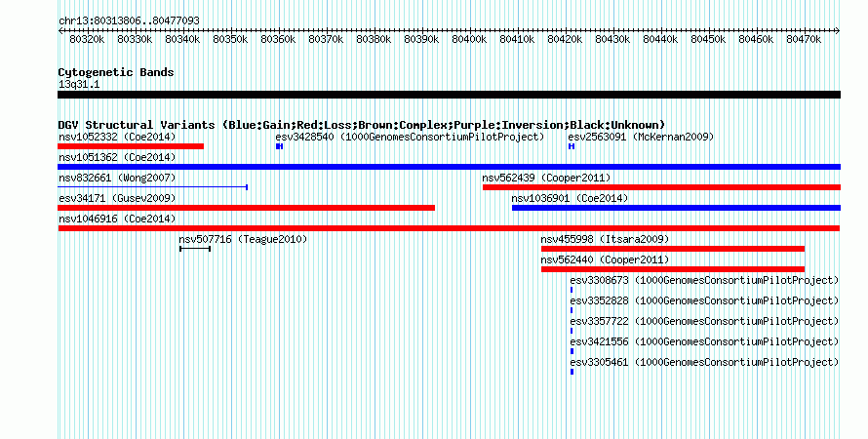This screenshot has height=439, width=868.
Task: Click the chr13:80313806..80477093 region label
Action: coord(129,20)
